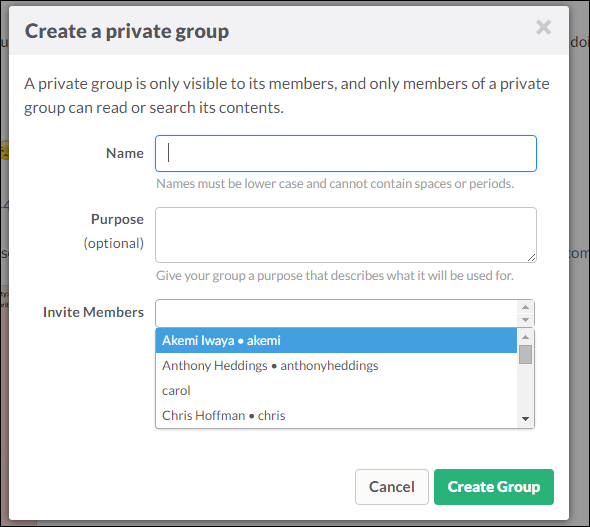Click the Invite Members field up arrow

(526, 307)
